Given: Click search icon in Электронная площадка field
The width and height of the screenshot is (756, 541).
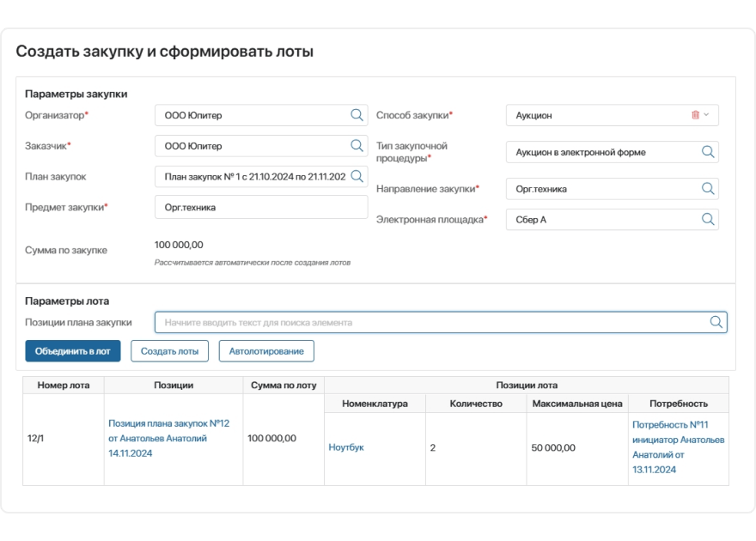Looking at the screenshot, I should tap(708, 219).
